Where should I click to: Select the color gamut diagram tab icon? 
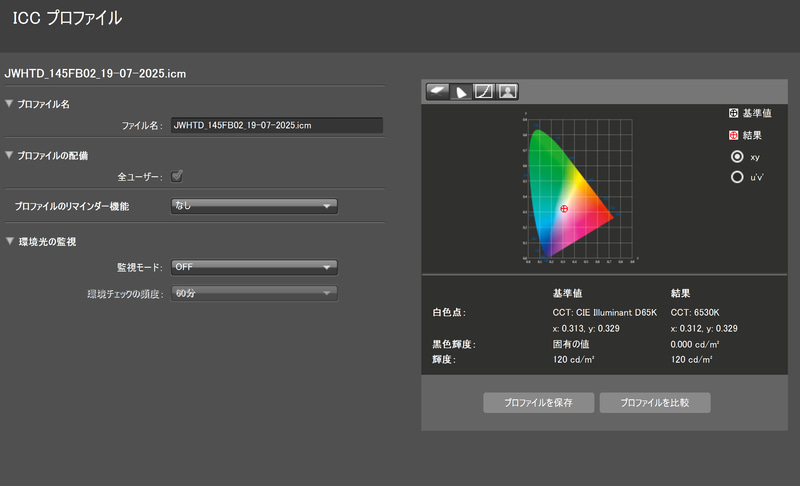point(461,92)
